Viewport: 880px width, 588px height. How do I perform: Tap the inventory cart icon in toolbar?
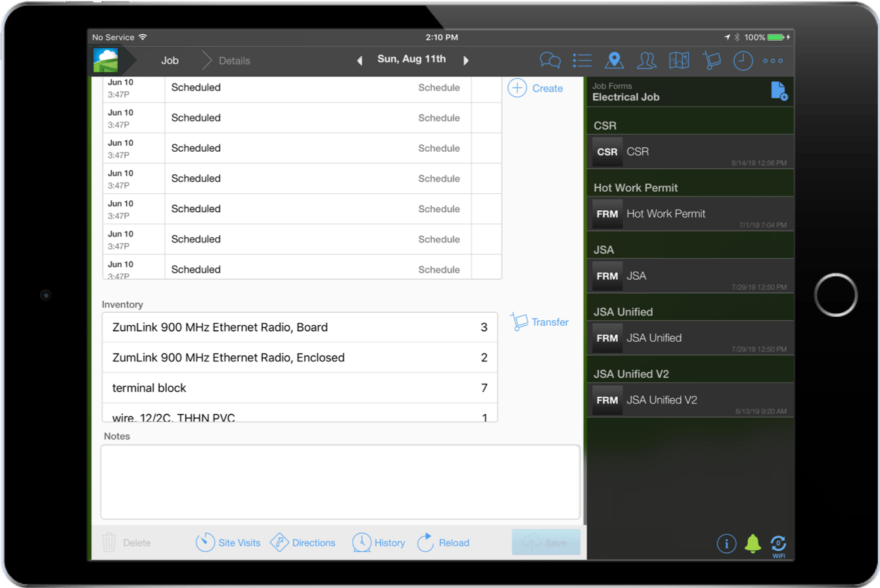(x=711, y=60)
